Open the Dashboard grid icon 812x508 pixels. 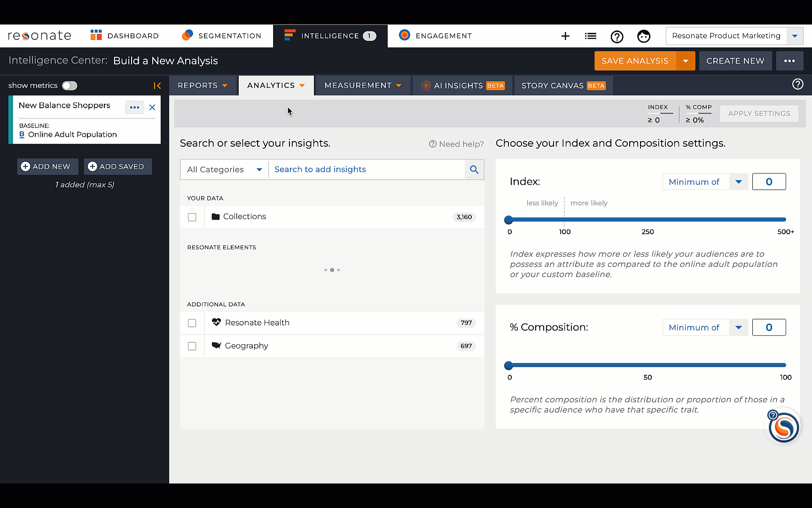point(96,35)
